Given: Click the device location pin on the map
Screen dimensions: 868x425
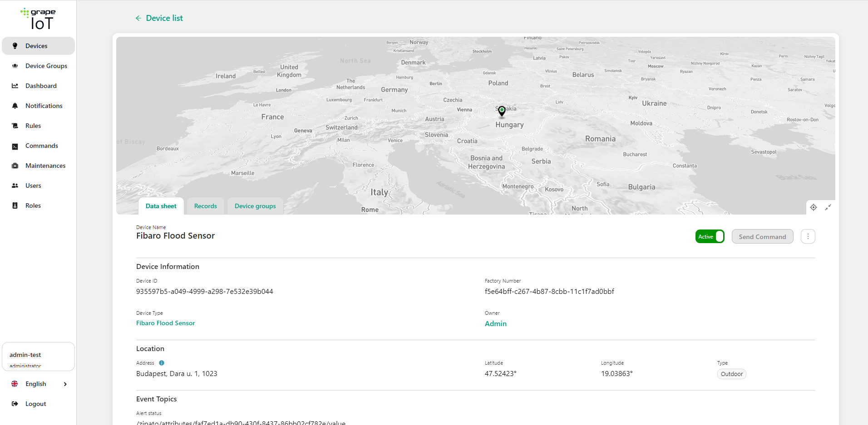Looking at the screenshot, I should click(x=502, y=112).
